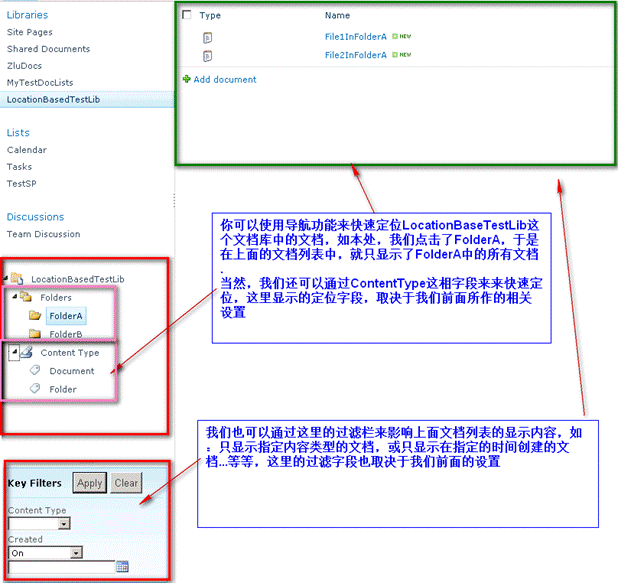Screen dimensions: 618x583
Task: Open the Libraries heading link
Action: (x=27, y=15)
